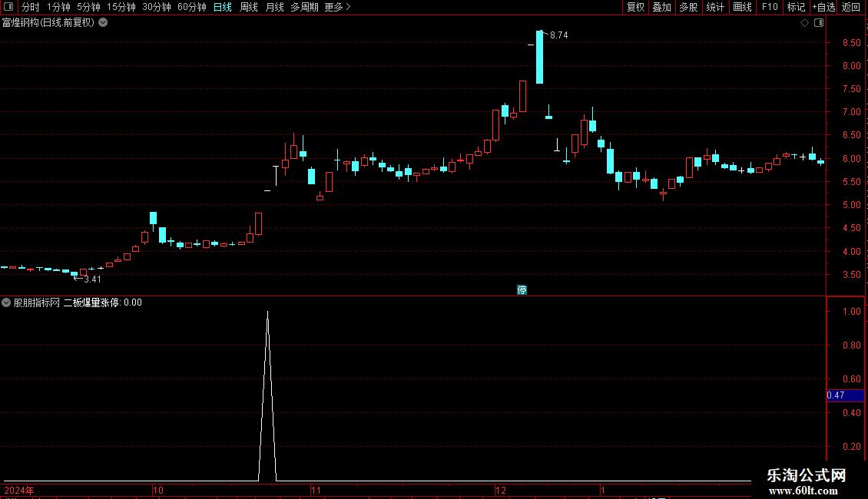Click the 二板爆量涨停: 0.00 indicator value
868x499 pixels.
pyautogui.click(x=103, y=302)
